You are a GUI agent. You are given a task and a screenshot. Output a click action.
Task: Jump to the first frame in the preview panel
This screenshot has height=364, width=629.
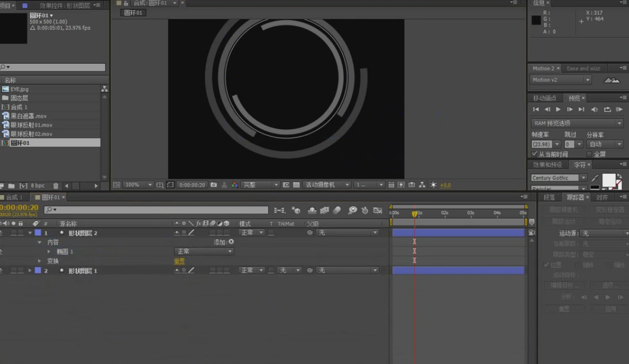[x=536, y=109]
